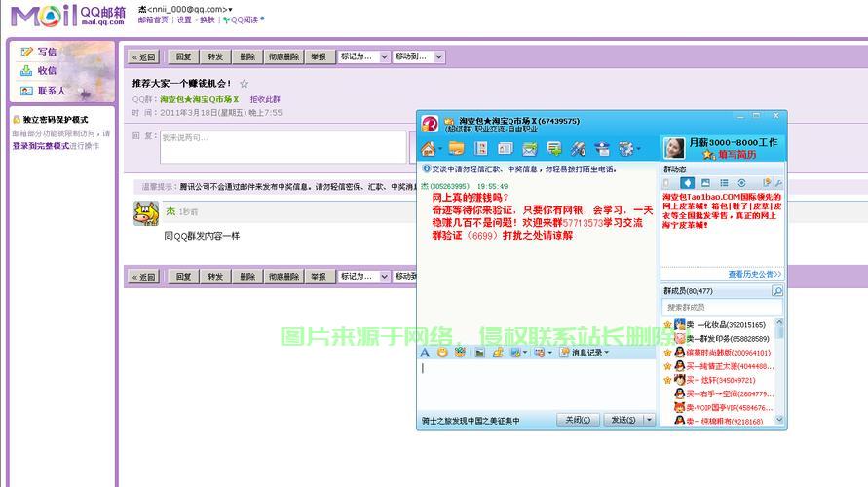This screenshot has width=868, height=487.
Task: Insert a picture into the chat
Action: point(480,353)
